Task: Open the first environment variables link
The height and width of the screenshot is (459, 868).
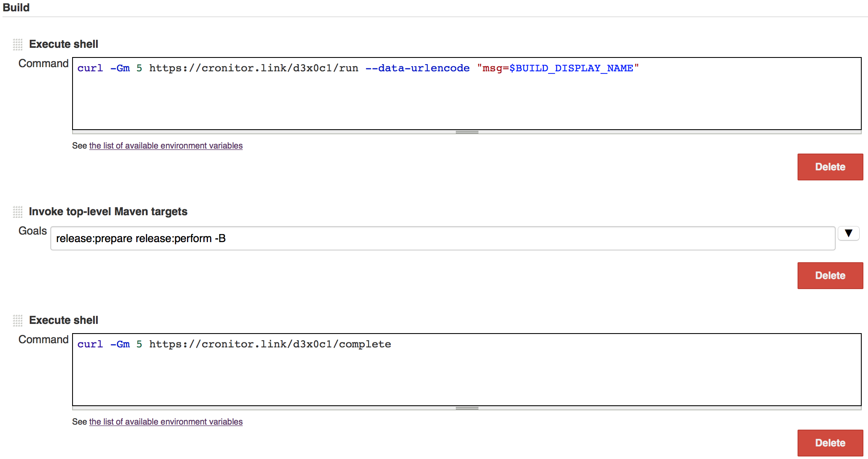Action: tap(166, 146)
